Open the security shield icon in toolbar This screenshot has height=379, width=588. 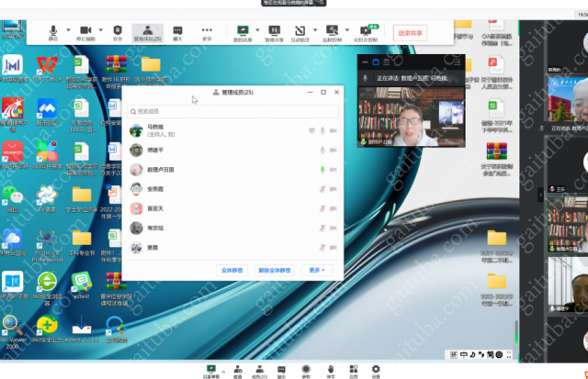coord(118,31)
